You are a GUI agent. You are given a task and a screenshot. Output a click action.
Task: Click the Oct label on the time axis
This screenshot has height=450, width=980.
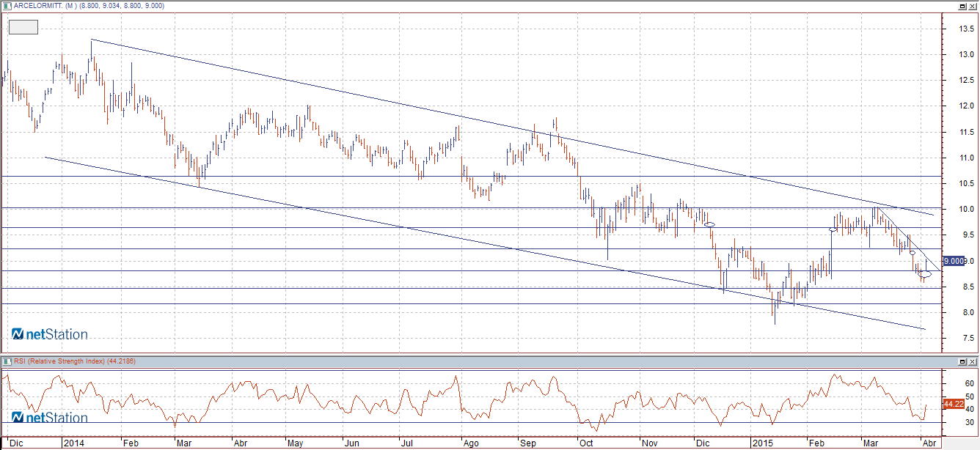coord(586,443)
